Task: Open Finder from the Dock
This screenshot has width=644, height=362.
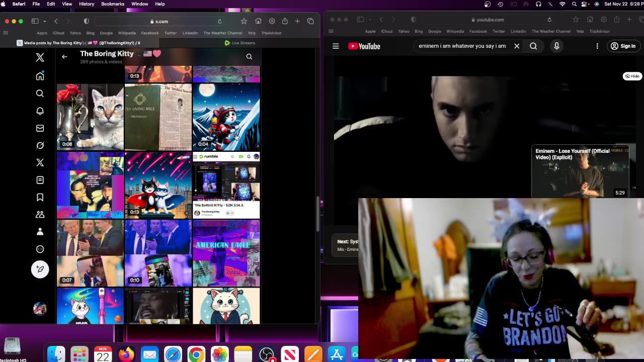Action: click(x=56, y=355)
